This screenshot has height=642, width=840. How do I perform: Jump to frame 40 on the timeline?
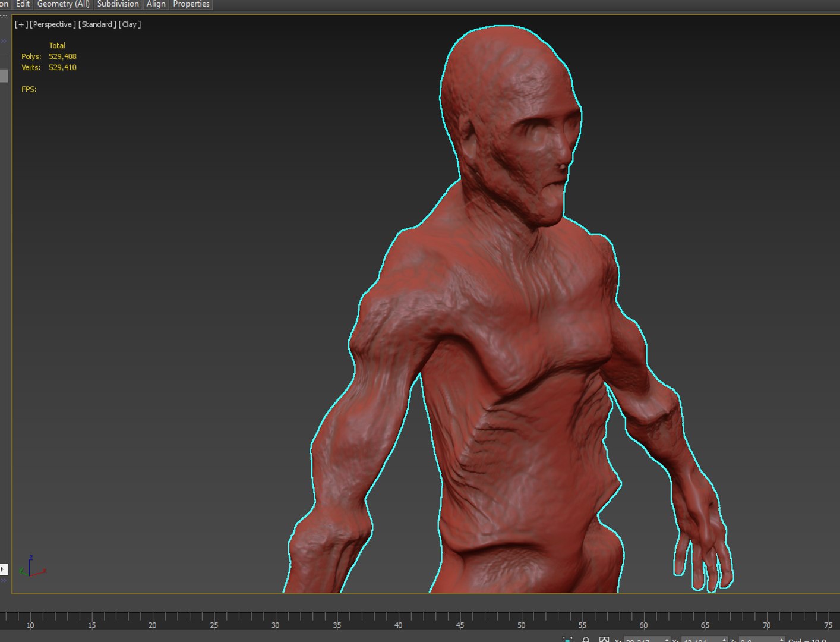click(x=398, y=625)
